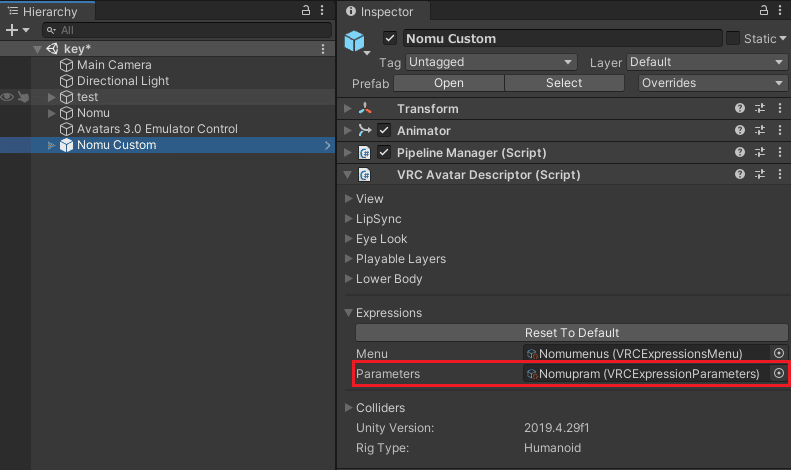Viewport: 791px width, 470px height.
Task: Click the Reset To Default button
Action: 571,332
